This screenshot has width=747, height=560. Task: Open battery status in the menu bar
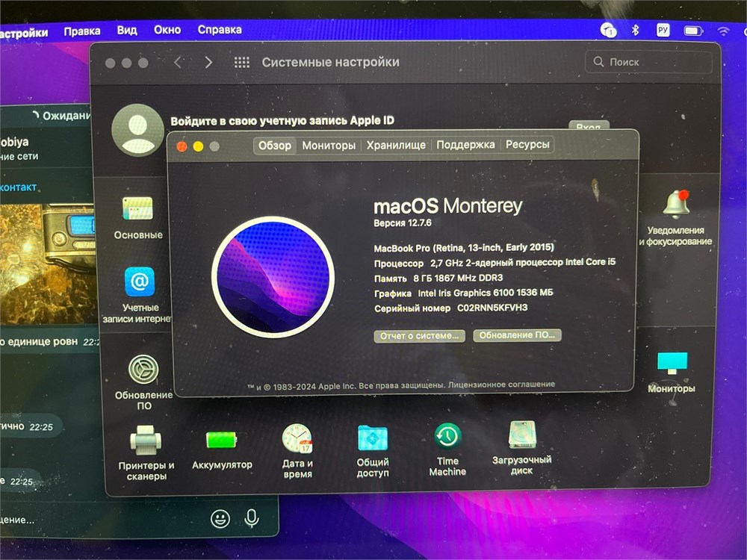point(694,31)
